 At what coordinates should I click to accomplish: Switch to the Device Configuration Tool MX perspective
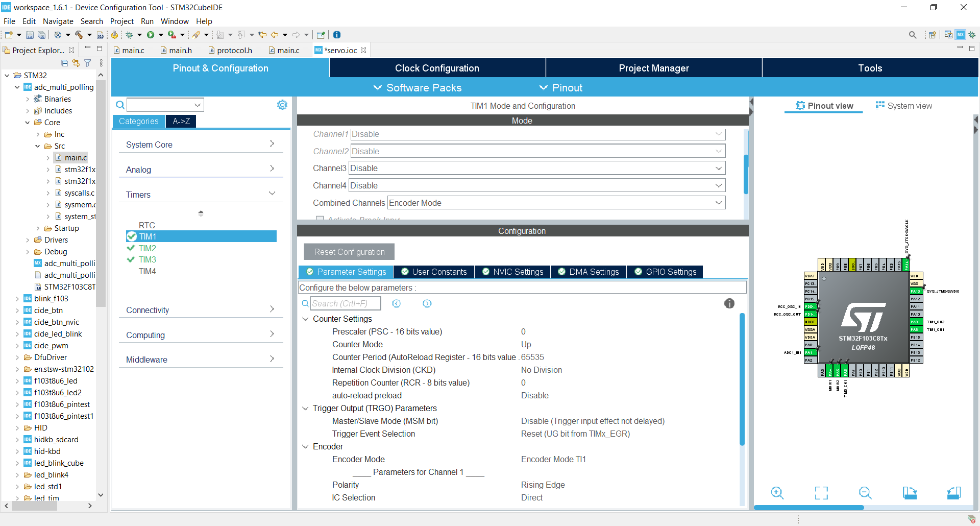click(x=961, y=35)
